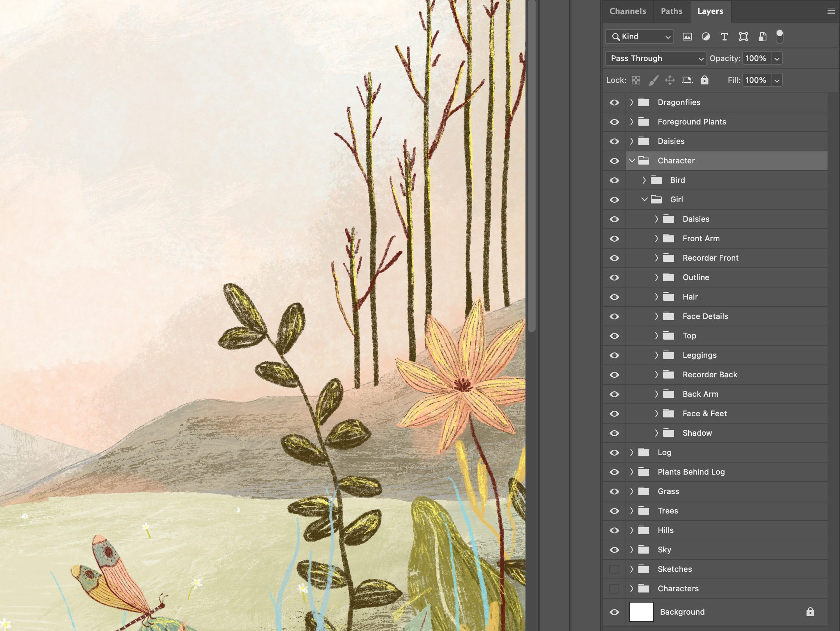Click the lock all padlock icon
This screenshot has width=840, height=631.
click(704, 80)
